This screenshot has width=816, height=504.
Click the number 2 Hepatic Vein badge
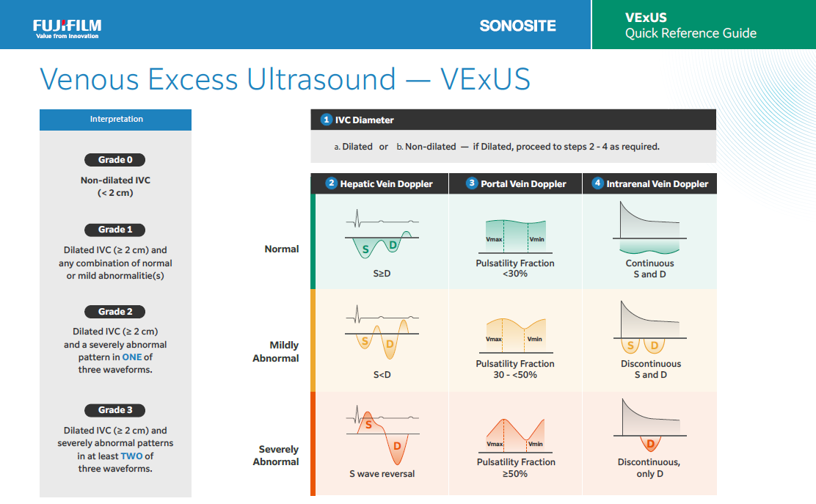point(332,183)
